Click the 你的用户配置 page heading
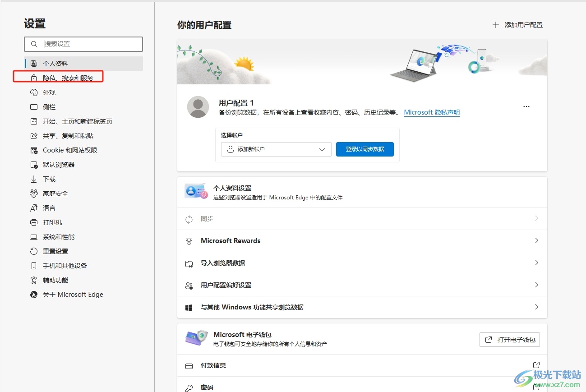 (204, 25)
